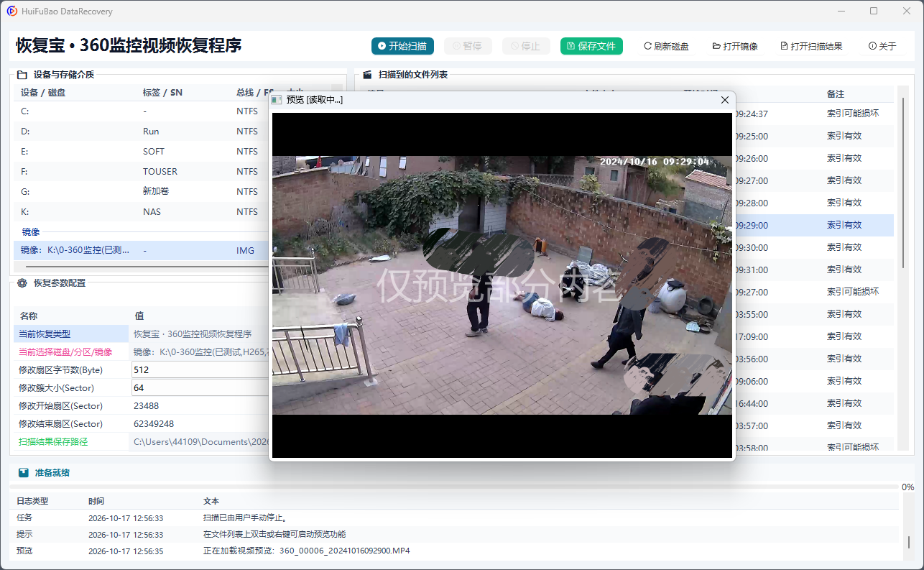Click 刷新磁盘 to refresh disks
This screenshot has height=570, width=924.
click(x=666, y=46)
